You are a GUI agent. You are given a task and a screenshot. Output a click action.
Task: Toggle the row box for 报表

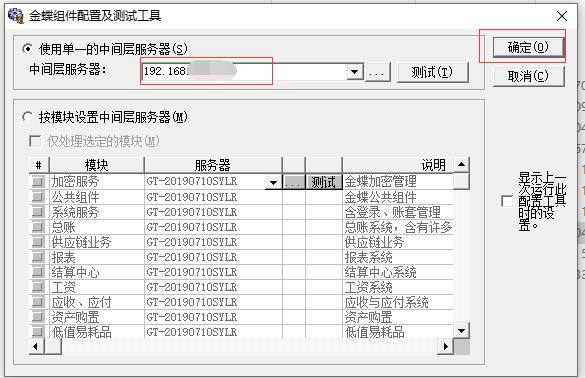point(38,257)
